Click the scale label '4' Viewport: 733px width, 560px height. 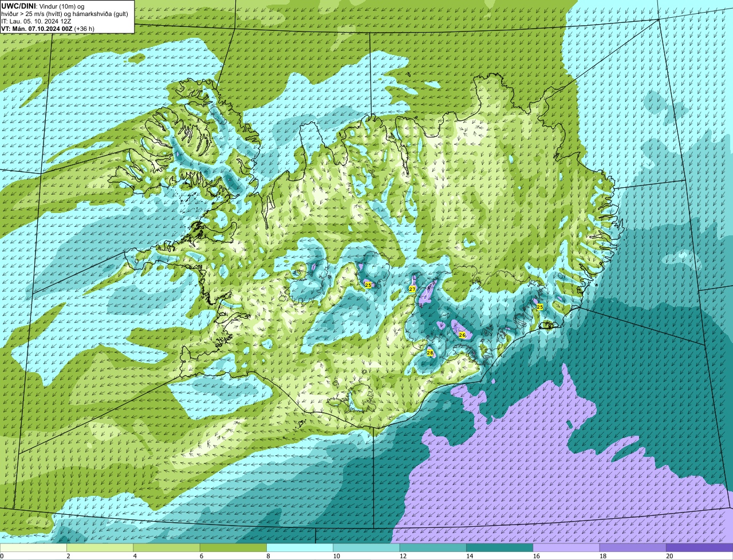point(135,555)
